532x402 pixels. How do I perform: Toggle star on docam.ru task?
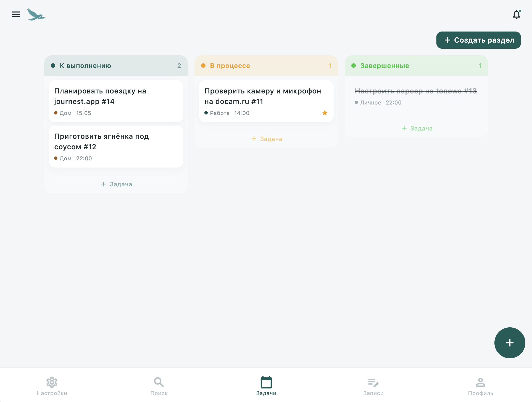click(325, 113)
